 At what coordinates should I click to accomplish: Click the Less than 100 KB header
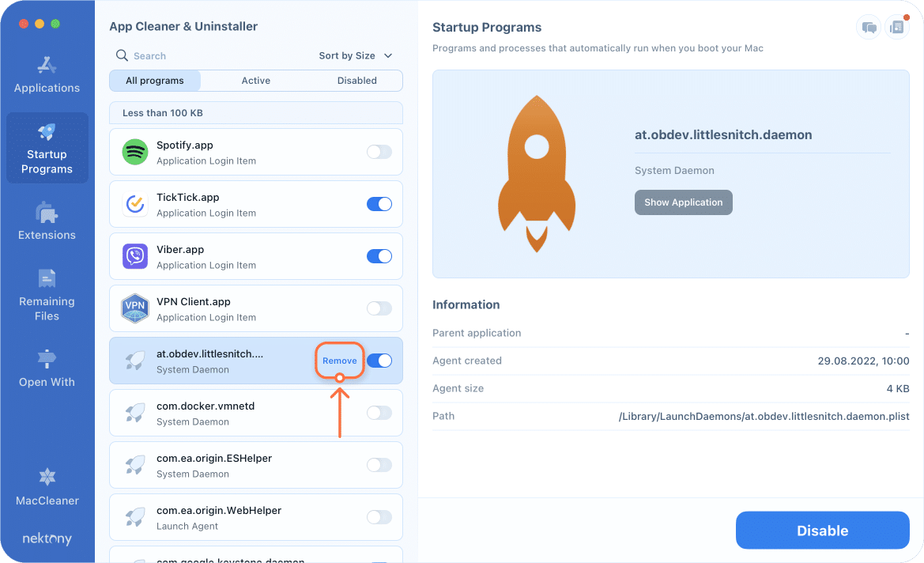pyautogui.click(x=256, y=113)
